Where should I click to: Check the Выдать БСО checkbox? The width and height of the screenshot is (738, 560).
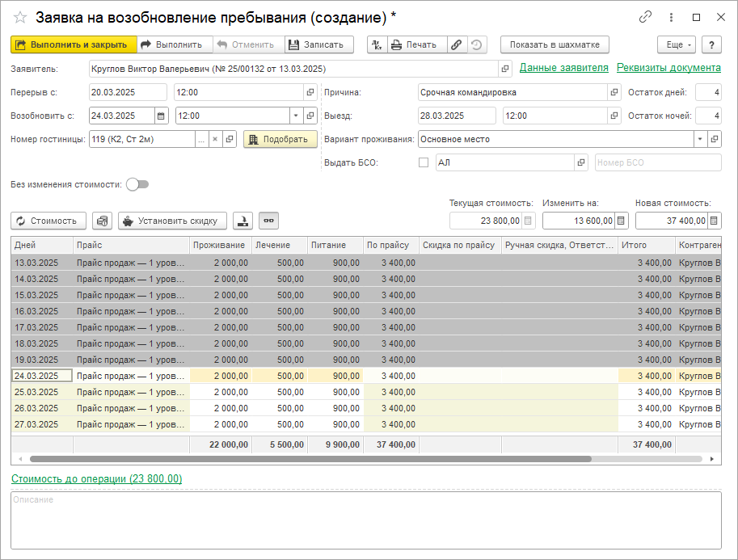[424, 162]
